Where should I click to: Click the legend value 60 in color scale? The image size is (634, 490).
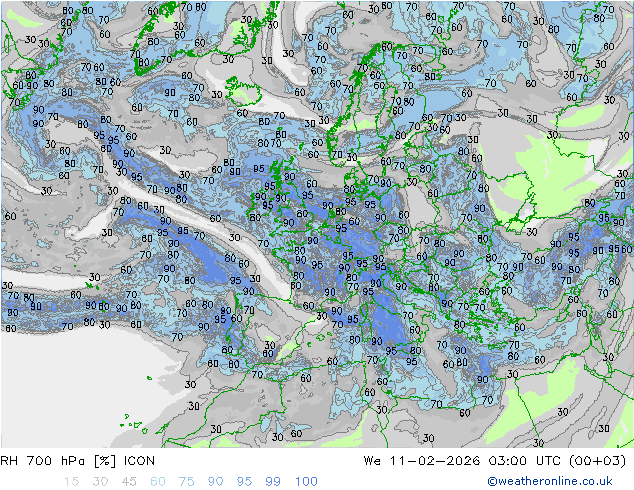coord(158,482)
